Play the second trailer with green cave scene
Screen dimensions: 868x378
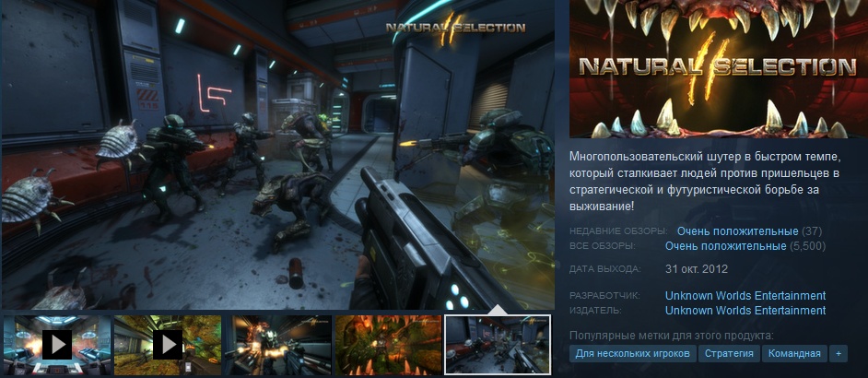167,345
